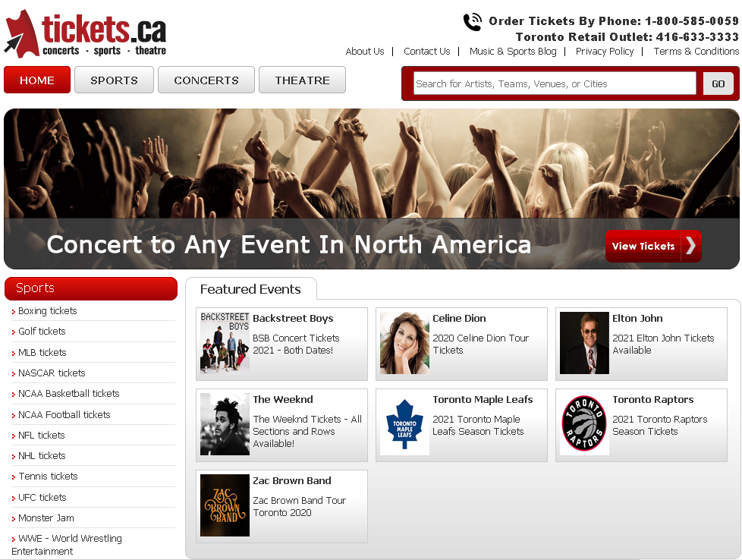Click the GO search button
Image resolution: width=742 pixels, height=560 pixels.
[718, 83]
